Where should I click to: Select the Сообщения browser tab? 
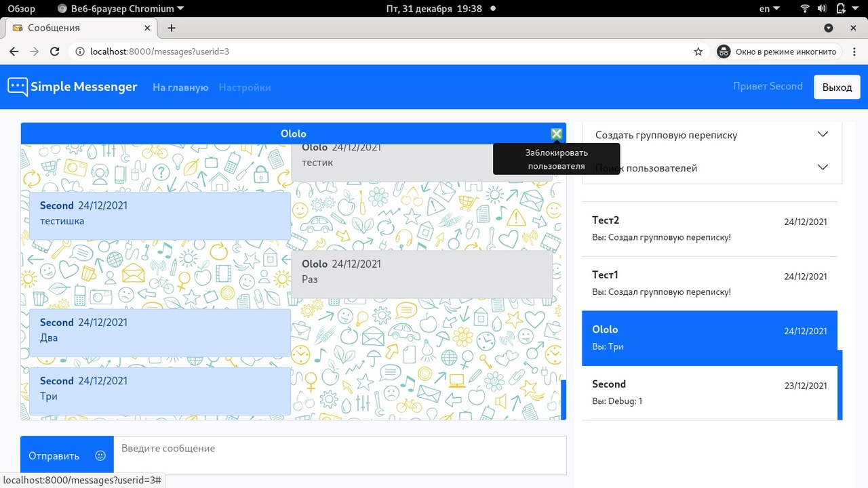point(83,28)
